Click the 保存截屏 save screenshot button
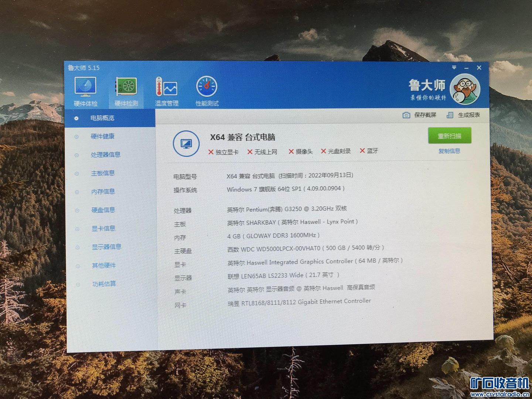532x399 pixels. [x=419, y=115]
